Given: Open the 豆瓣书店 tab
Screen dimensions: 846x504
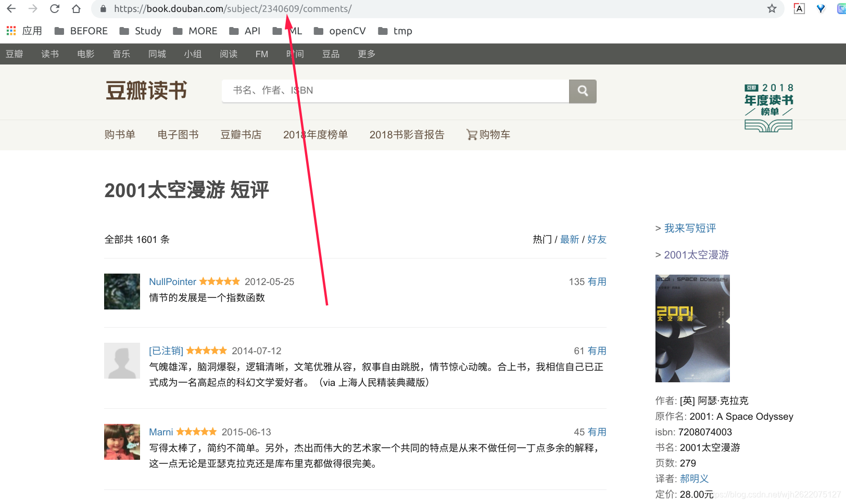Looking at the screenshot, I should click(241, 135).
